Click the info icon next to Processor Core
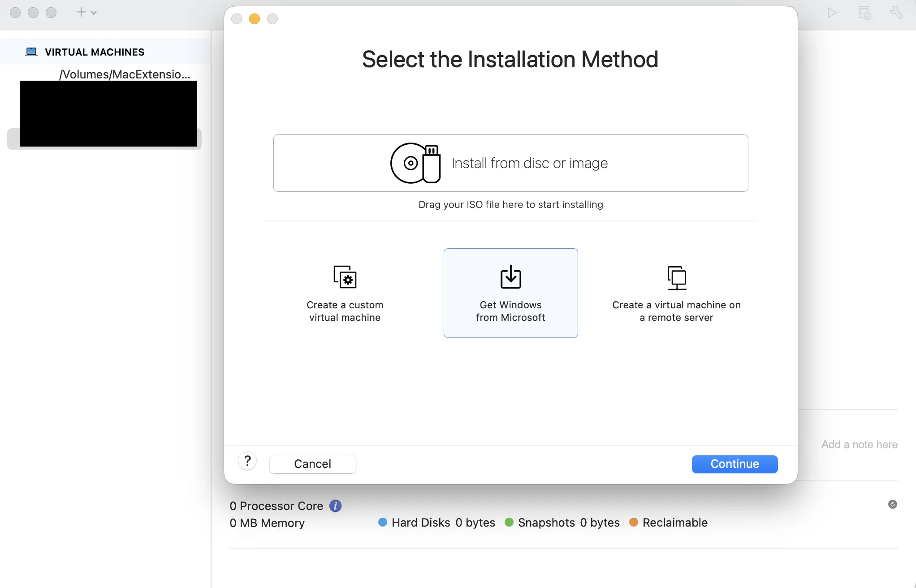916x588 pixels. pos(334,506)
